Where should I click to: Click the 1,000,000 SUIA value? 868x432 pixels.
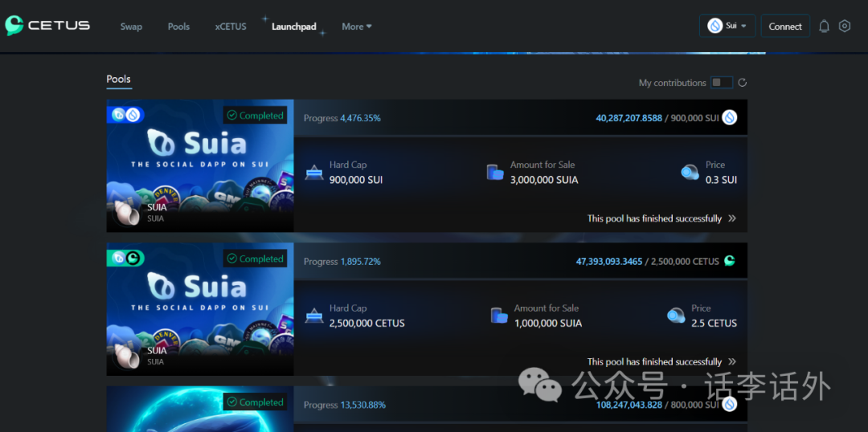(x=548, y=323)
